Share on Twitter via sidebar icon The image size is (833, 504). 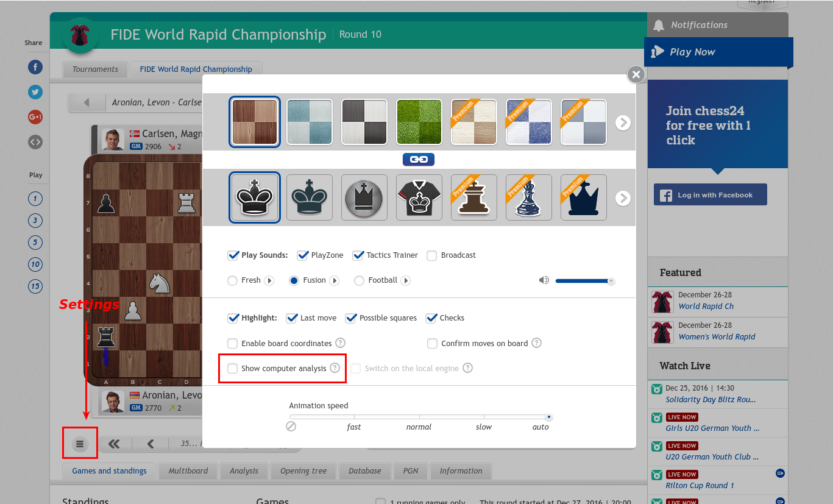35,92
